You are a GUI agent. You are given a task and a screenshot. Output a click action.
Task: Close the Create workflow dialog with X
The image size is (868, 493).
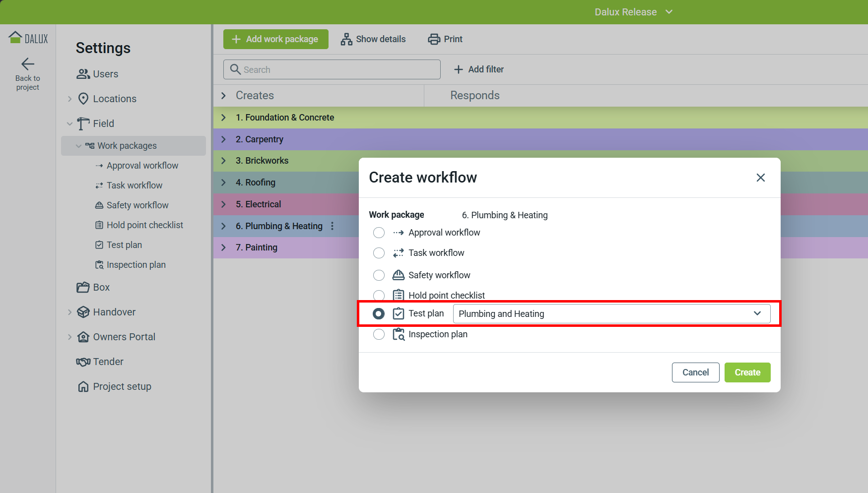click(x=760, y=178)
